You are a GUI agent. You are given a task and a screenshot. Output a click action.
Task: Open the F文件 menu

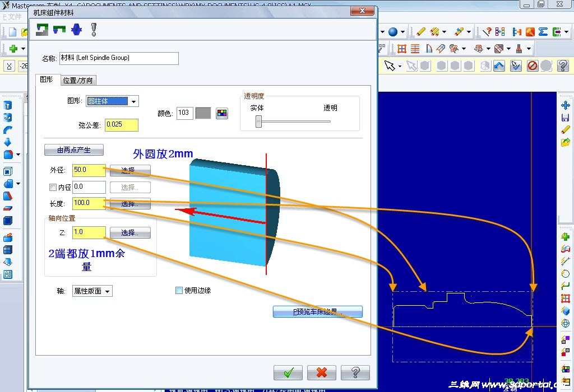(x=12, y=17)
